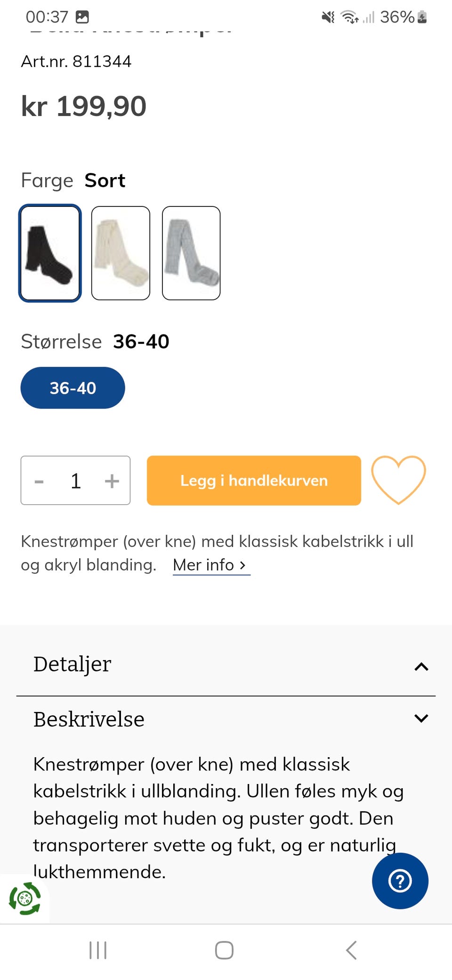This screenshot has width=452, height=980.
Task: Add item via Legg i handlekurven
Action: tap(254, 480)
